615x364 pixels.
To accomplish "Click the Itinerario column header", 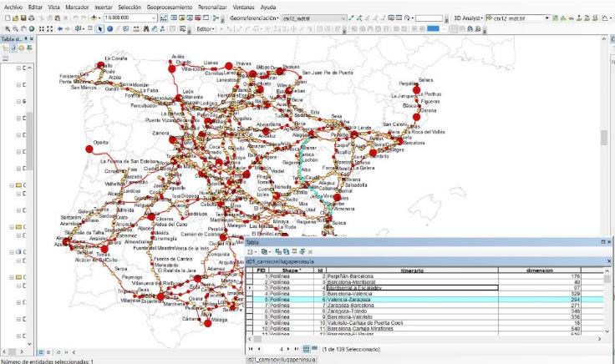I will pos(412,270).
